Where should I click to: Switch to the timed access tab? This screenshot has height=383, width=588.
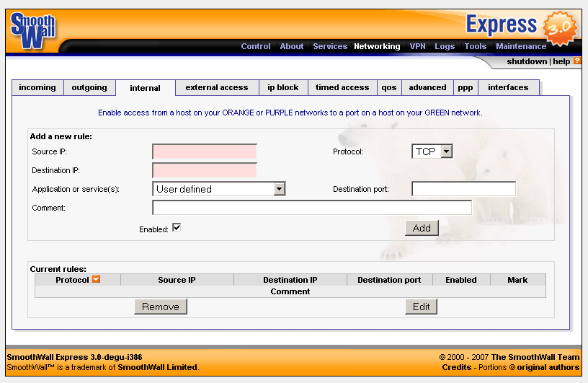(342, 87)
